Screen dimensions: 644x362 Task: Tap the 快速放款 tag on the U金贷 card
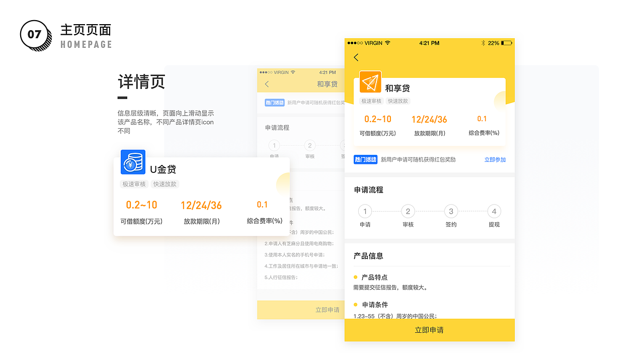[165, 184]
